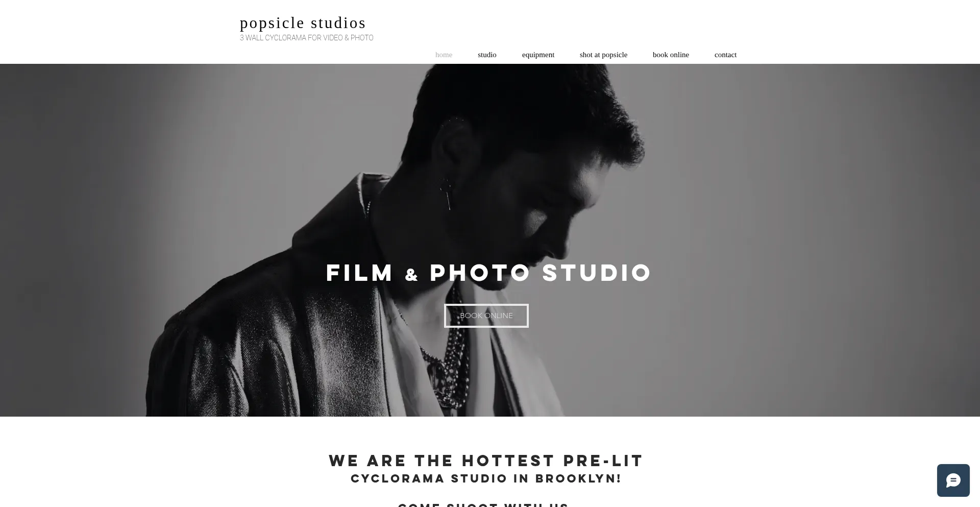
Task: Click the word PHOTO in hero headline
Action: [480, 273]
